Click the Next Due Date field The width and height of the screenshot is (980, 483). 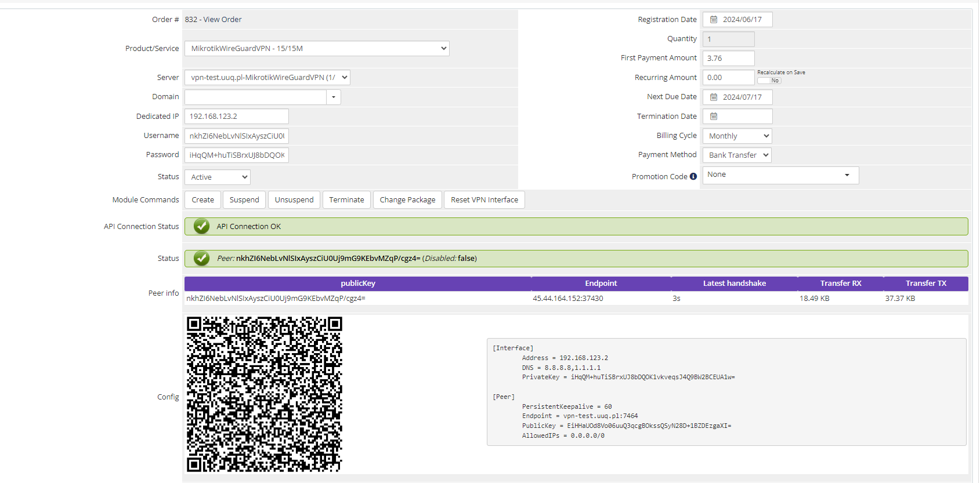tap(737, 97)
